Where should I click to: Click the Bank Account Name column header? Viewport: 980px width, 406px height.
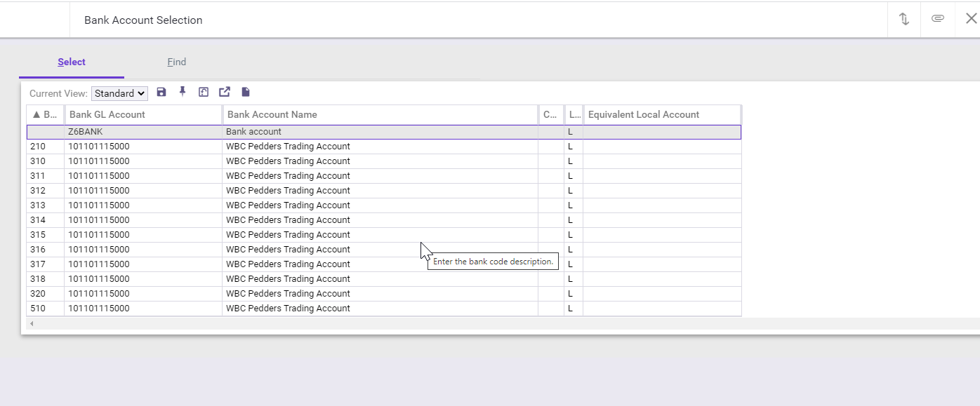pyautogui.click(x=380, y=114)
